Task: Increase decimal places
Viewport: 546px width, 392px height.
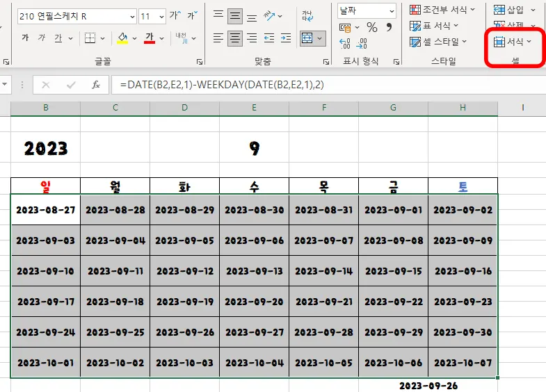Action: (x=345, y=44)
